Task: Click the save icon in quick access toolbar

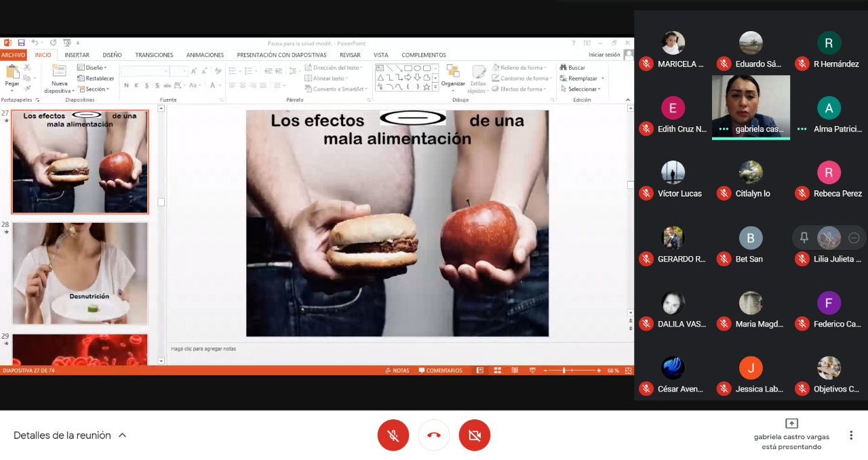Action: (x=21, y=43)
